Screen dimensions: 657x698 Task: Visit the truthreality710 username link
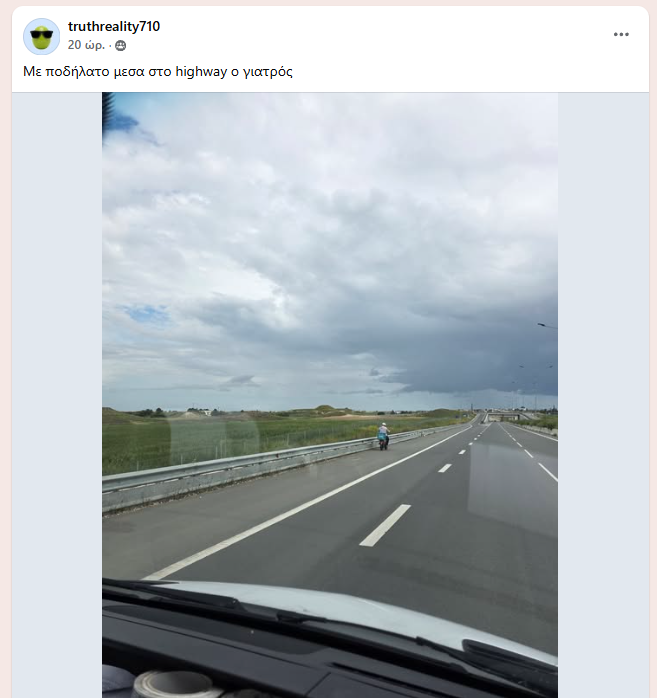(114, 26)
